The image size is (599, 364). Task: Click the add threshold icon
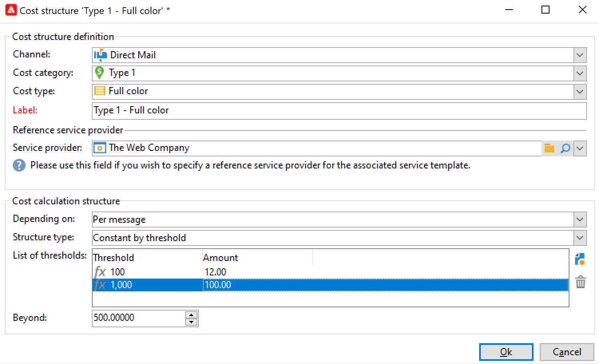pyautogui.click(x=580, y=259)
